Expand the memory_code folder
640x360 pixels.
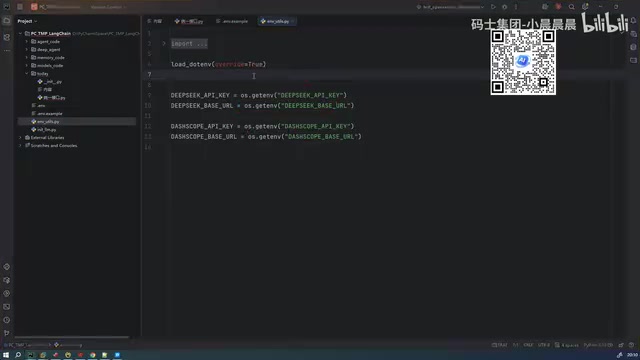tap(27, 58)
